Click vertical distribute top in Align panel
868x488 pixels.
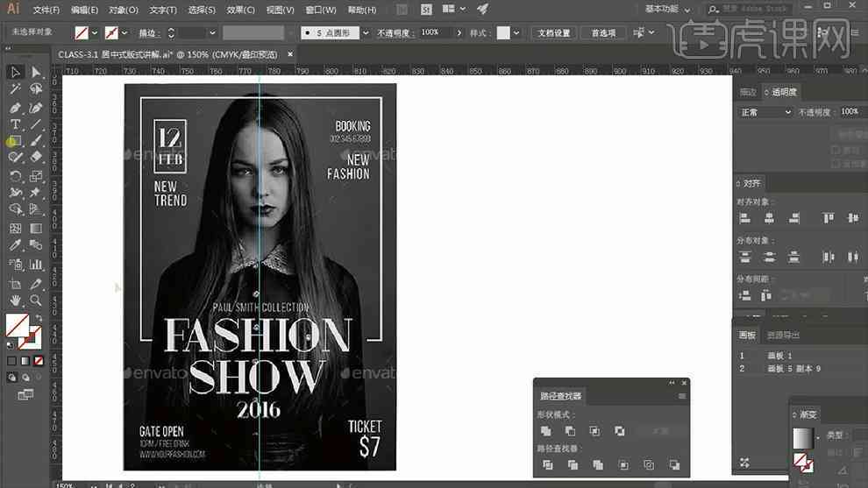pos(745,257)
